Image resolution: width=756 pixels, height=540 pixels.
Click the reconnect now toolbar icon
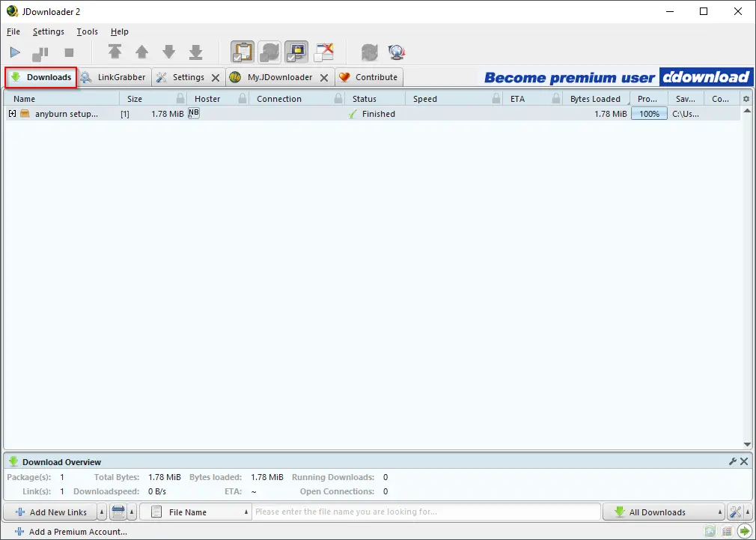point(370,52)
